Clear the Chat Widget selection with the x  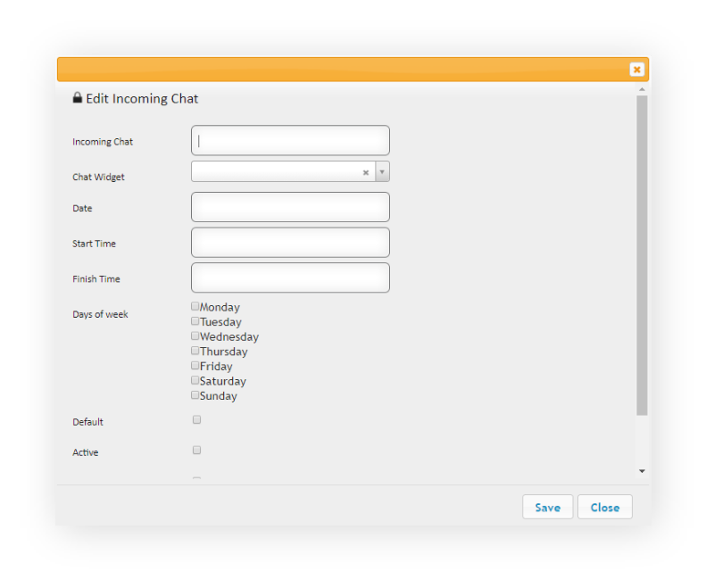pyautogui.click(x=365, y=172)
